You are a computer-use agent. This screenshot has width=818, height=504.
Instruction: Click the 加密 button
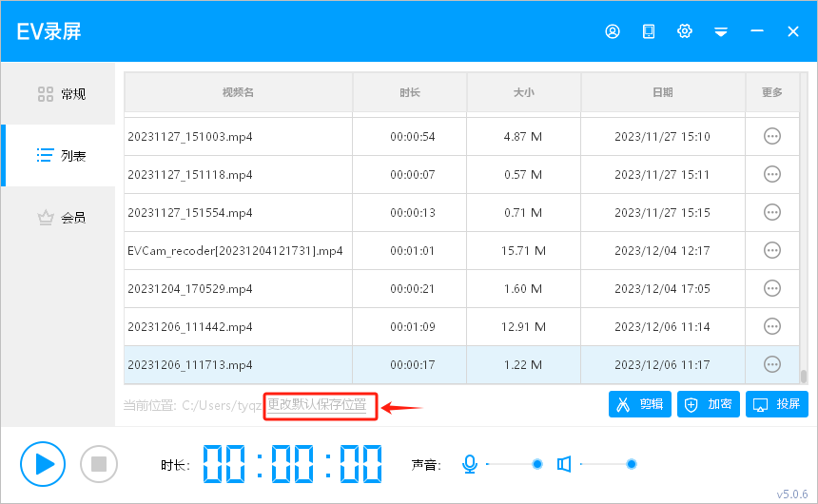click(709, 404)
